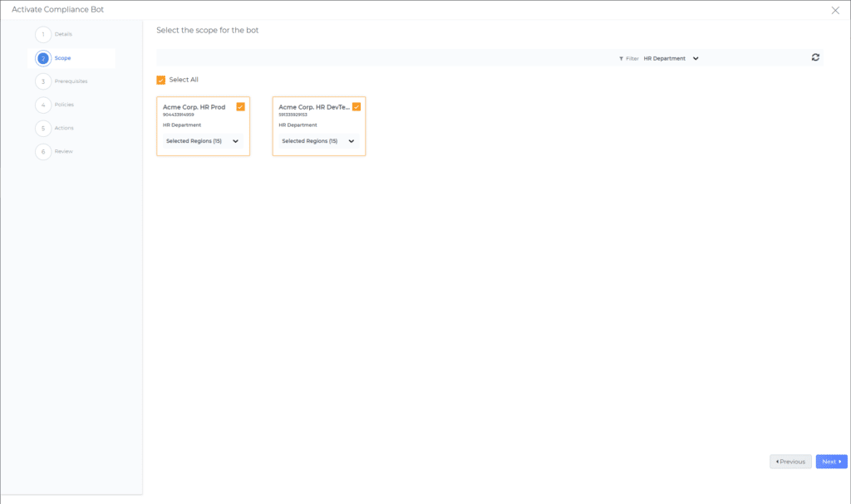Click the funnel filter icon
The image size is (851, 504).
621,59
